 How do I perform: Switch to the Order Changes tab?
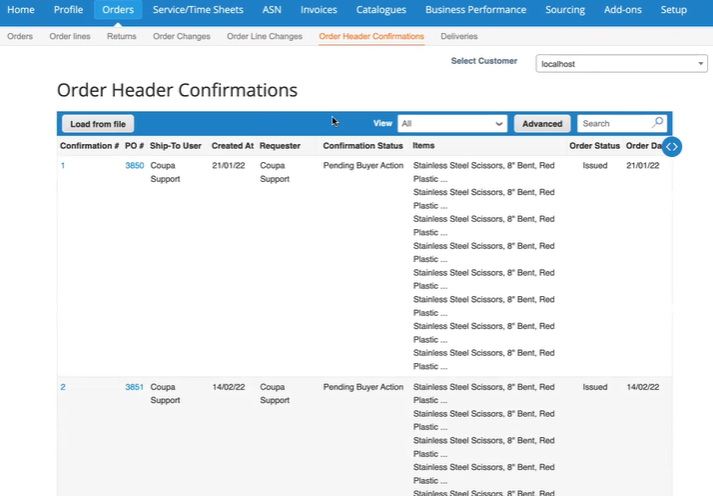181,36
